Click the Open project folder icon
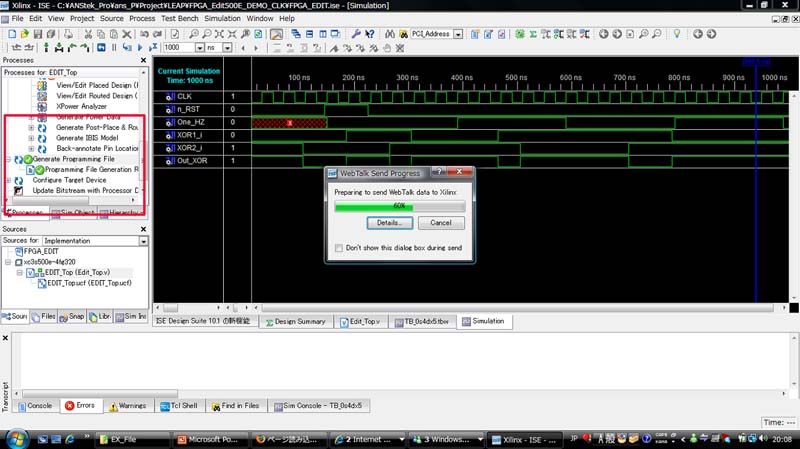This screenshot has height=449, width=800. click(24, 34)
